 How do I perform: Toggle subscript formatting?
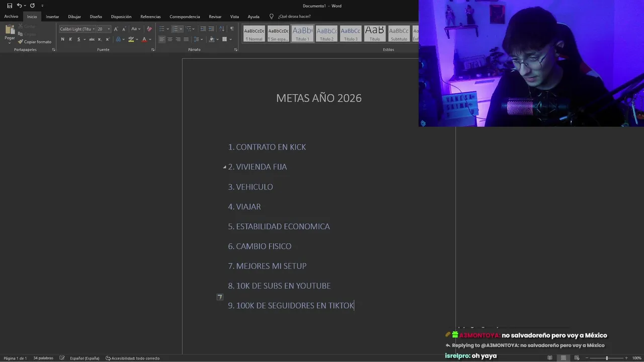99,39
